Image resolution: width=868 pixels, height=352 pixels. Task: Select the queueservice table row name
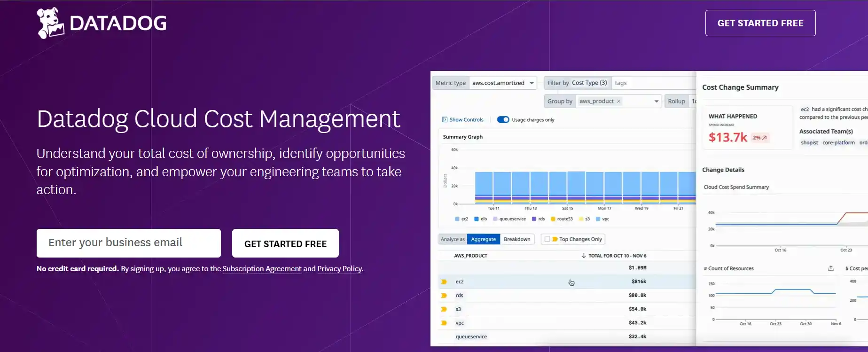click(x=471, y=336)
